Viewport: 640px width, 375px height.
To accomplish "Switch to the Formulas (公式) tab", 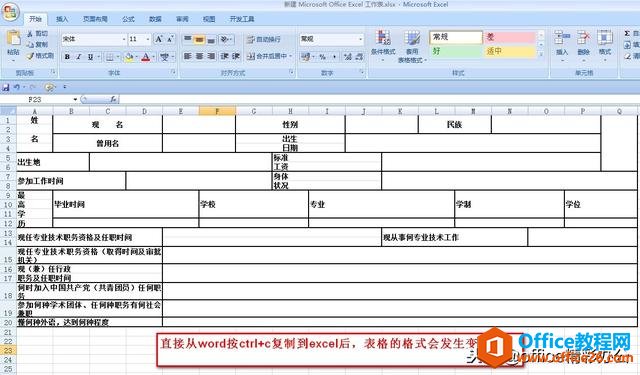I will 128,19.
